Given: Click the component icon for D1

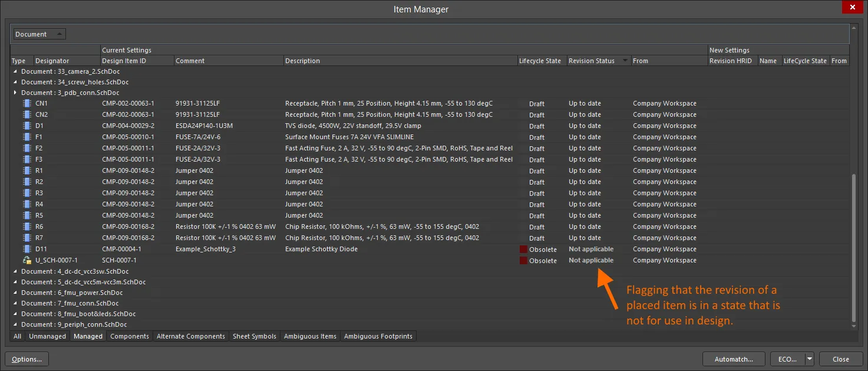Looking at the screenshot, I should pyautogui.click(x=27, y=126).
